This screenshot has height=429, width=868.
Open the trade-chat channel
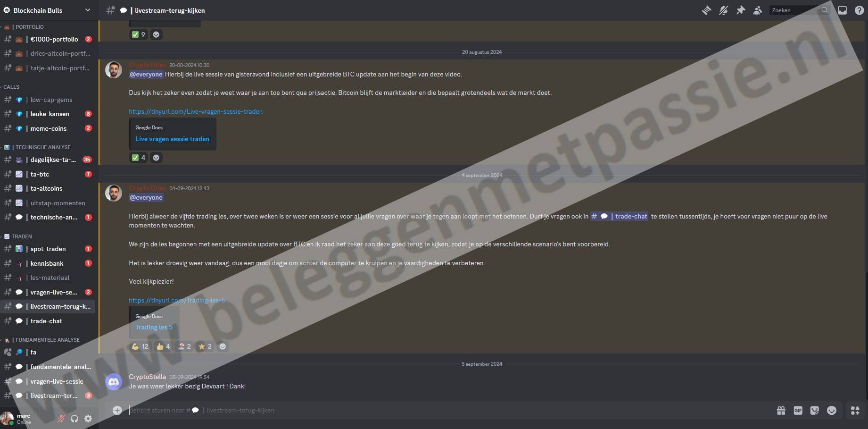[x=46, y=321]
